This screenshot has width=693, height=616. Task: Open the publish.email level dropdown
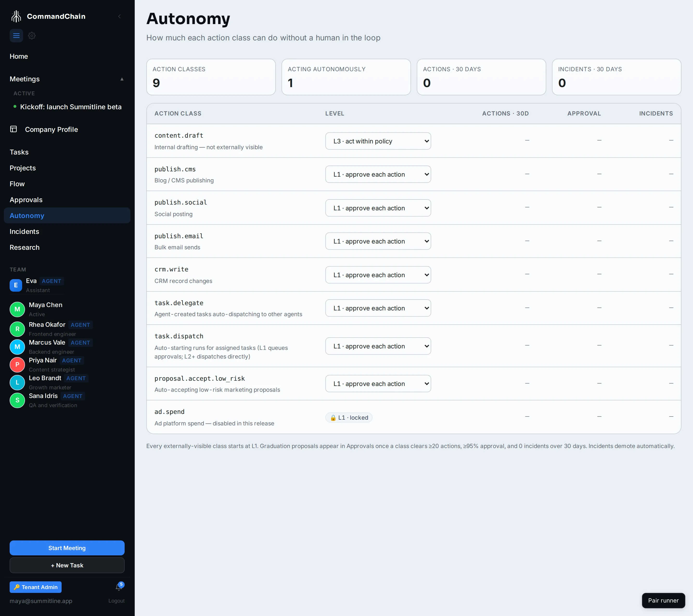tap(378, 241)
